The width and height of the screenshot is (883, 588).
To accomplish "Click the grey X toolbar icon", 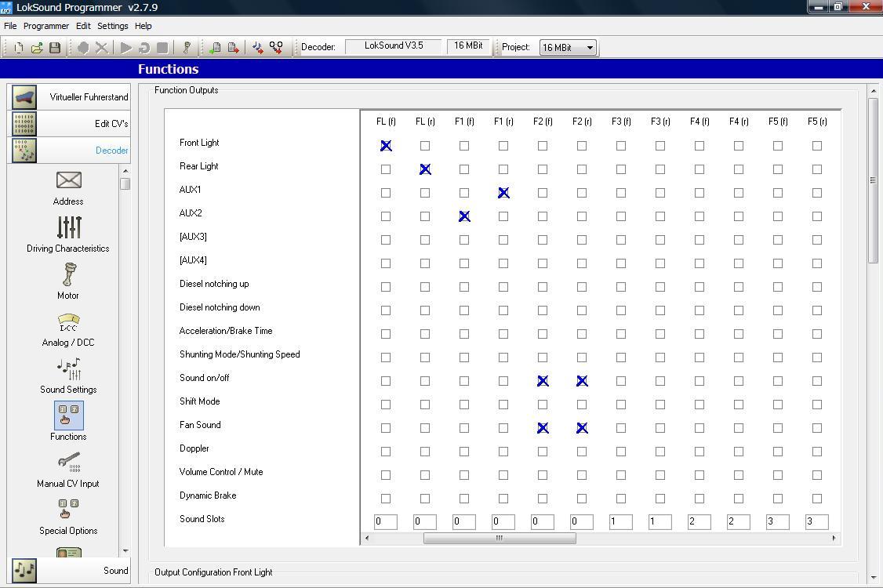I will click(101, 48).
